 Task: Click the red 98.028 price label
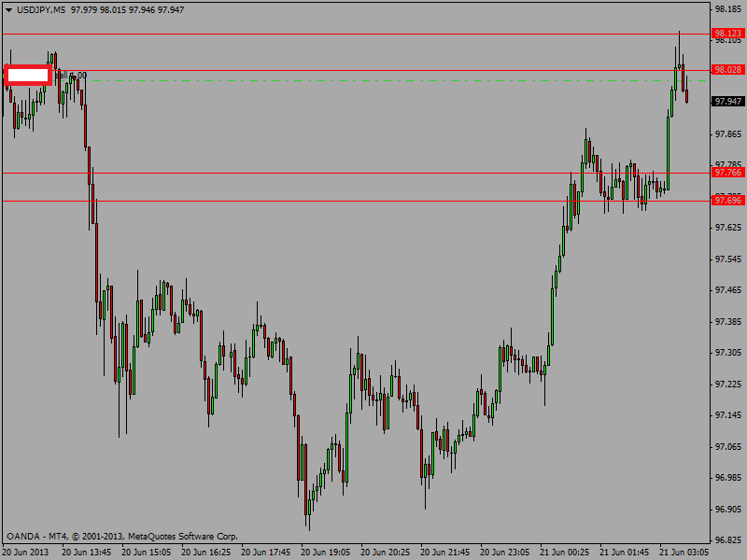(x=727, y=70)
